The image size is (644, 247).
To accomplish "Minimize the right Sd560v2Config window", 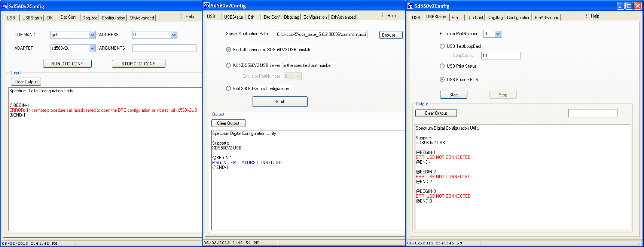I will point(620,6).
